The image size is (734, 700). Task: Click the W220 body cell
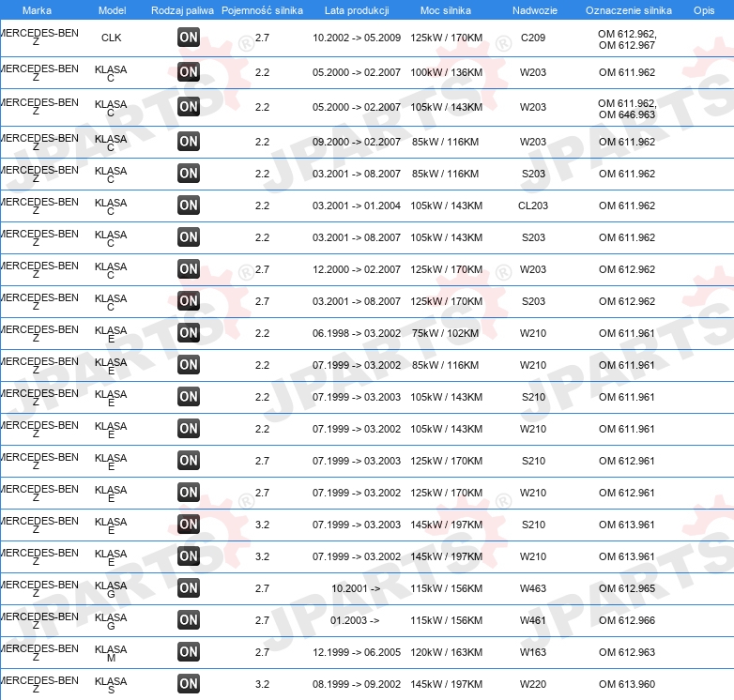click(x=533, y=684)
